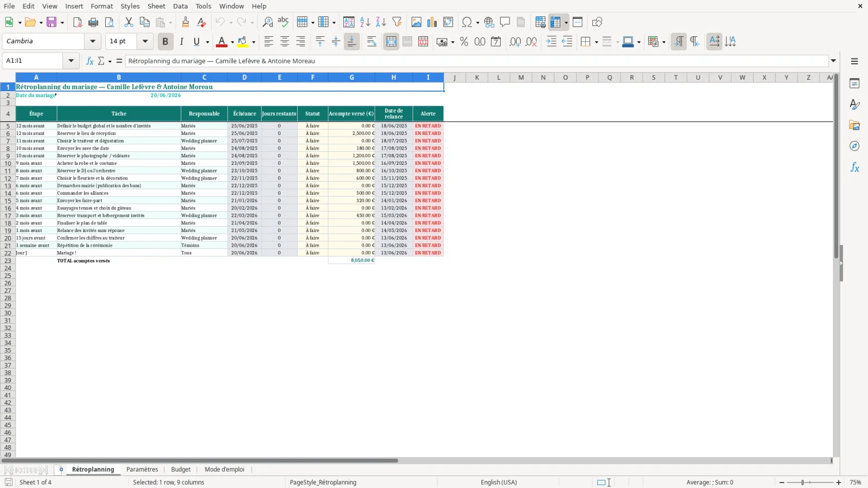Click the Save document icon

tap(52, 22)
